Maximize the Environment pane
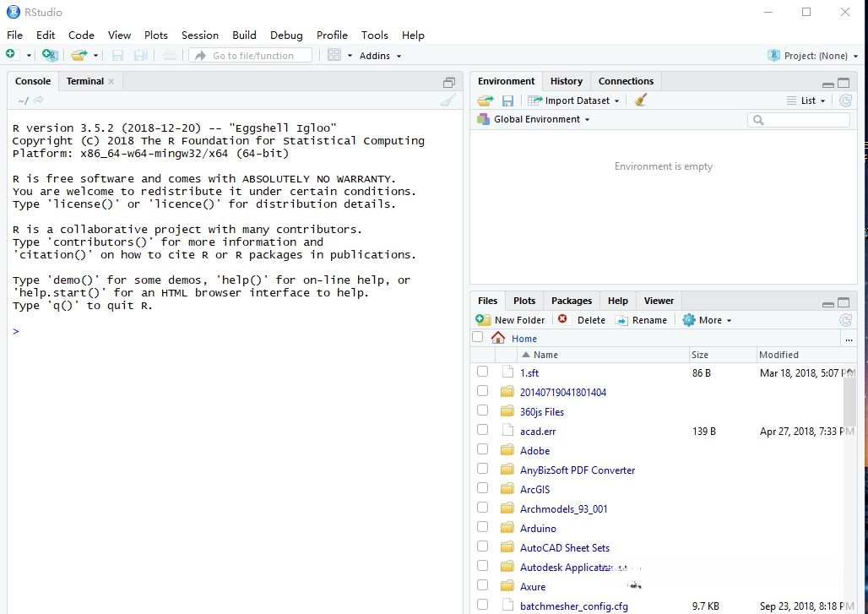Image resolution: width=868 pixels, height=614 pixels. click(x=843, y=83)
